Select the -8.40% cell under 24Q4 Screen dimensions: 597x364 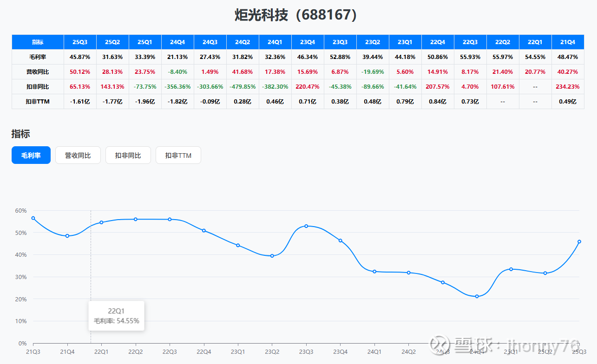177,72
